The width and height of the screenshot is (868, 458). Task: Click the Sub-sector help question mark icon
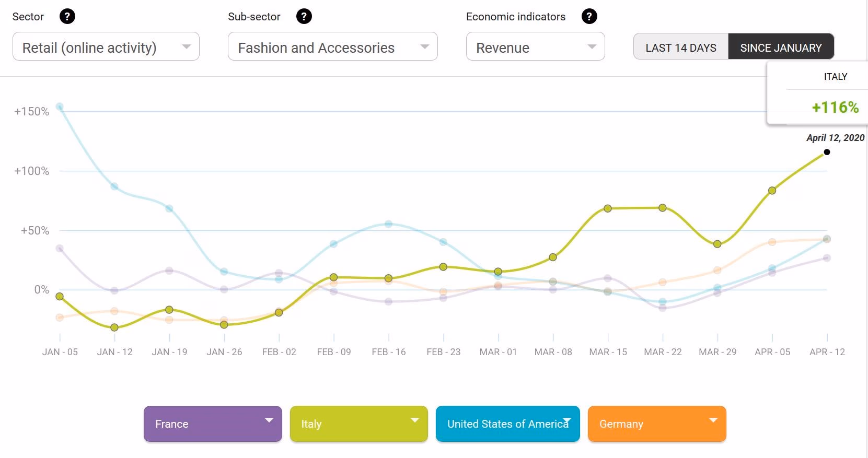(304, 17)
